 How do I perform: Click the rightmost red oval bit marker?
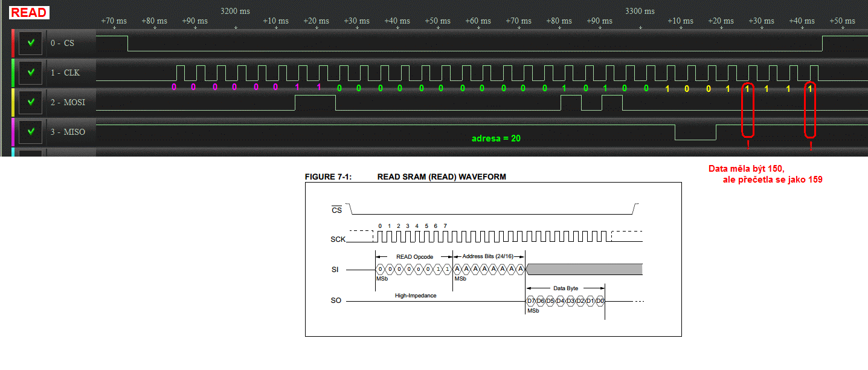tap(810, 109)
